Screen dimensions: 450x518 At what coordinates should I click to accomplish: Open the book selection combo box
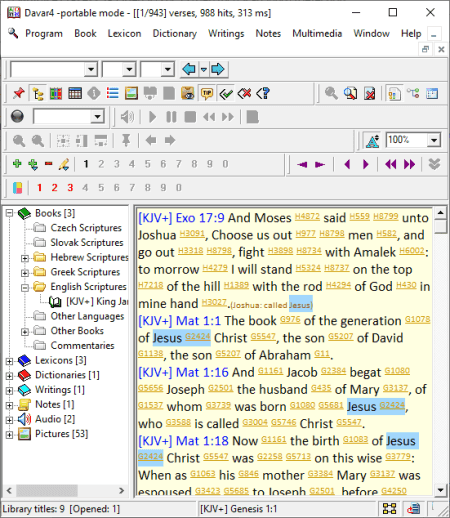[x=54, y=69]
